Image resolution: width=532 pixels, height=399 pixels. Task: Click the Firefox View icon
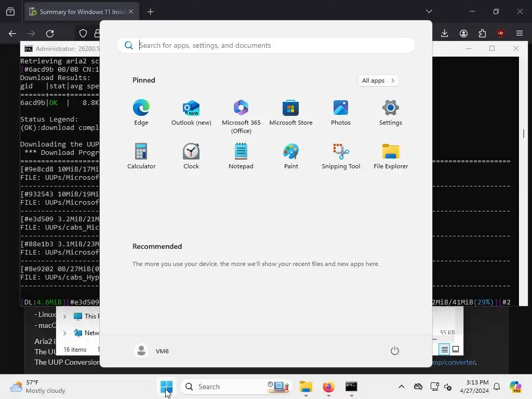coord(10,12)
